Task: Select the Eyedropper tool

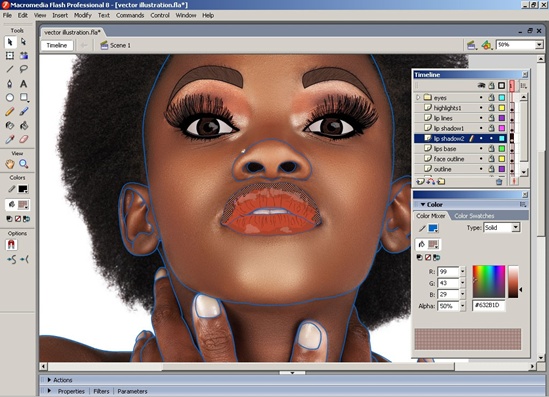Action: click(x=10, y=139)
